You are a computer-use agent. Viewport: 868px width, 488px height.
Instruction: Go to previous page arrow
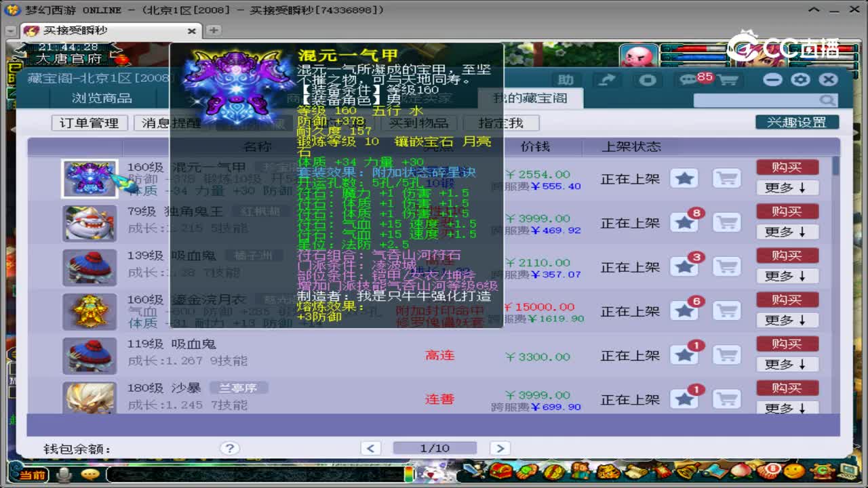(x=370, y=448)
